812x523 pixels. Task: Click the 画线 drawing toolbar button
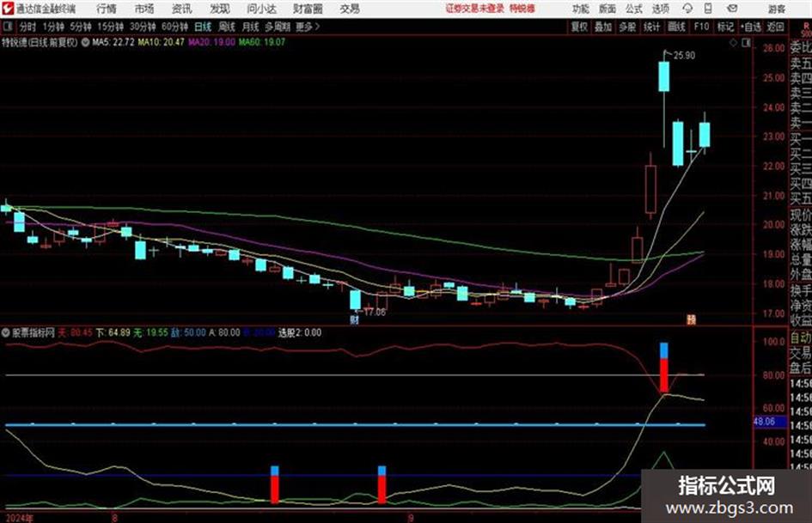tap(676, 27)
